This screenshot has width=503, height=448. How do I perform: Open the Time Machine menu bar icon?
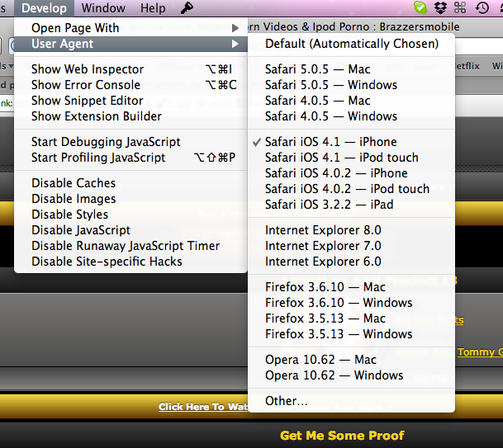(482, 8)
